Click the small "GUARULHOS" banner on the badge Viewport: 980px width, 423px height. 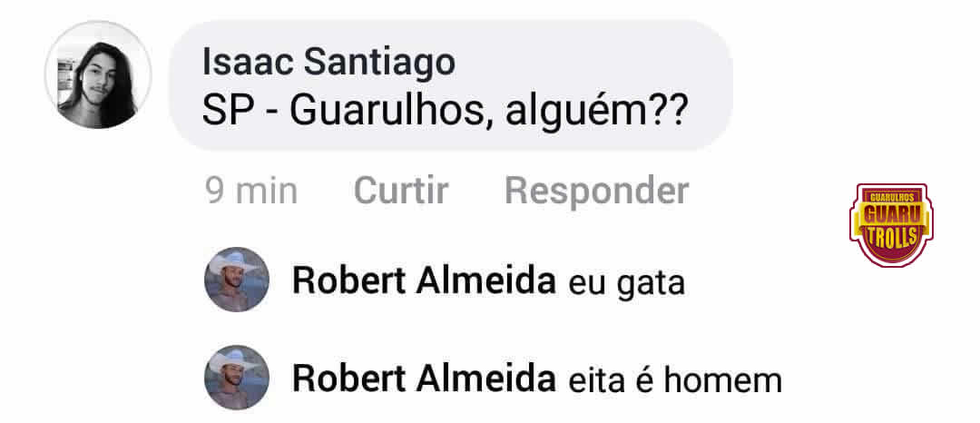point(892,197)
